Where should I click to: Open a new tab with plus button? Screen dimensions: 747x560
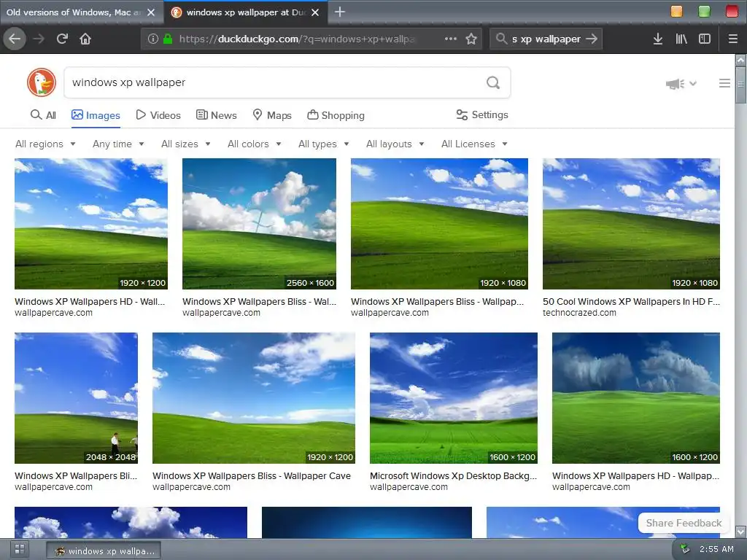coord(340,12)
